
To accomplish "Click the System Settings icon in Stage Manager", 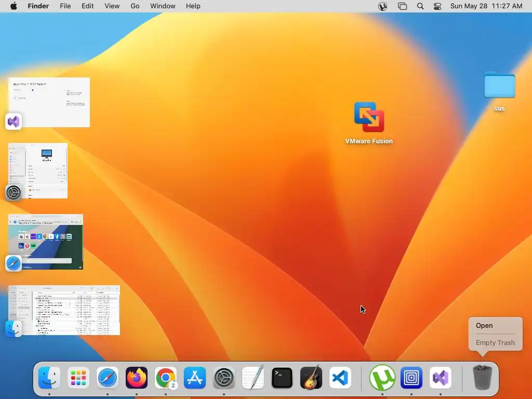I will (14, 193).
